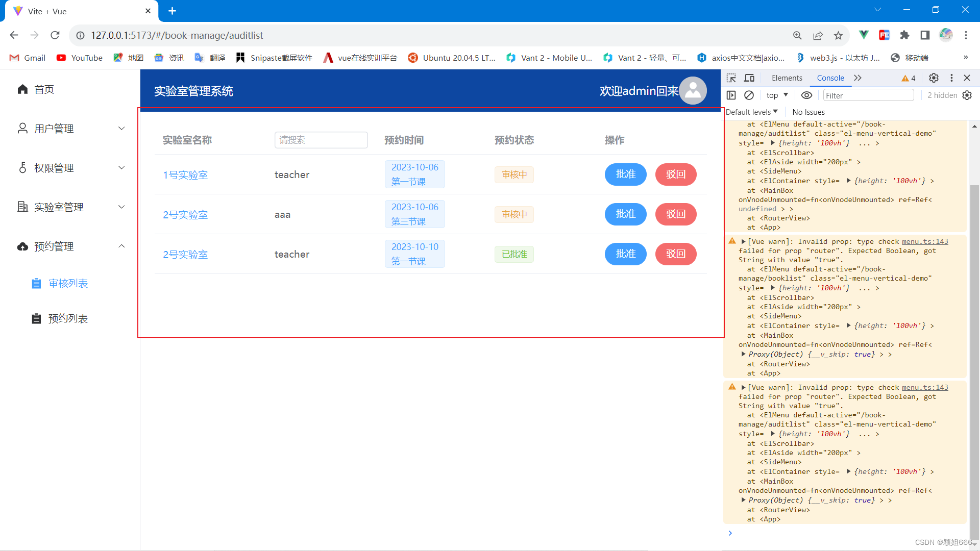Screen dimensions: 980x551
Task: Show console sidebar panel icon
Action: (x=731, y=95)
